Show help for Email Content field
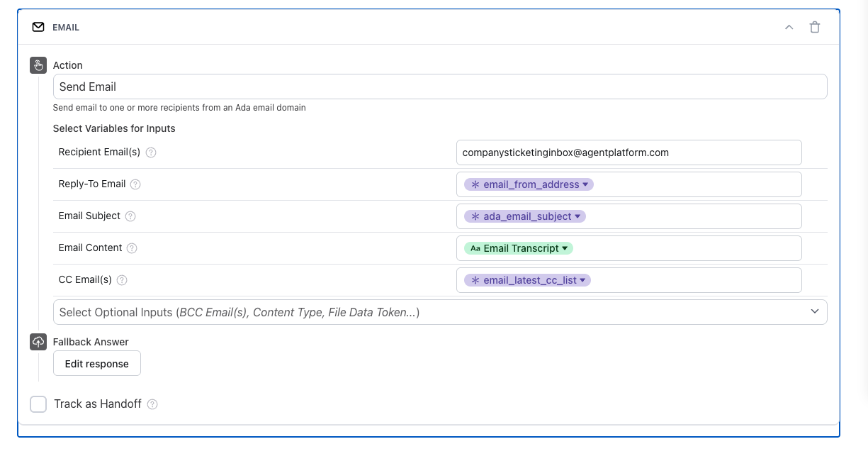Image resolution: width=868 pixels, height=461 pixels. (132, 248)
